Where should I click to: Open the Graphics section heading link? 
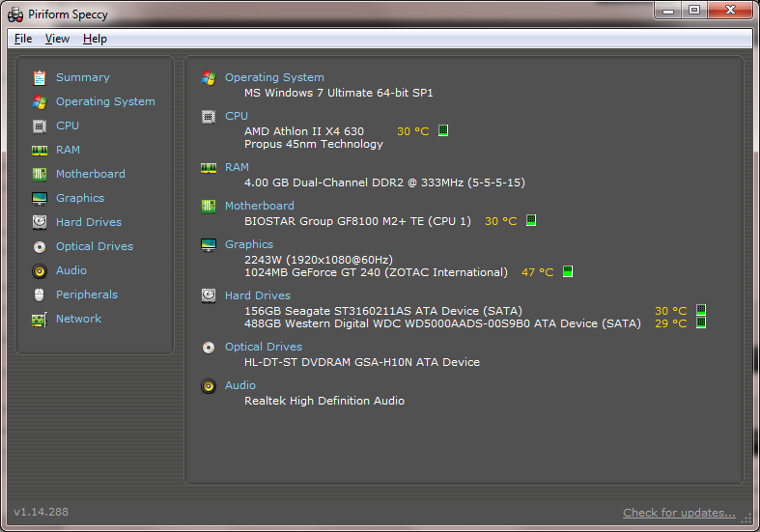click(x=248, y=244)
